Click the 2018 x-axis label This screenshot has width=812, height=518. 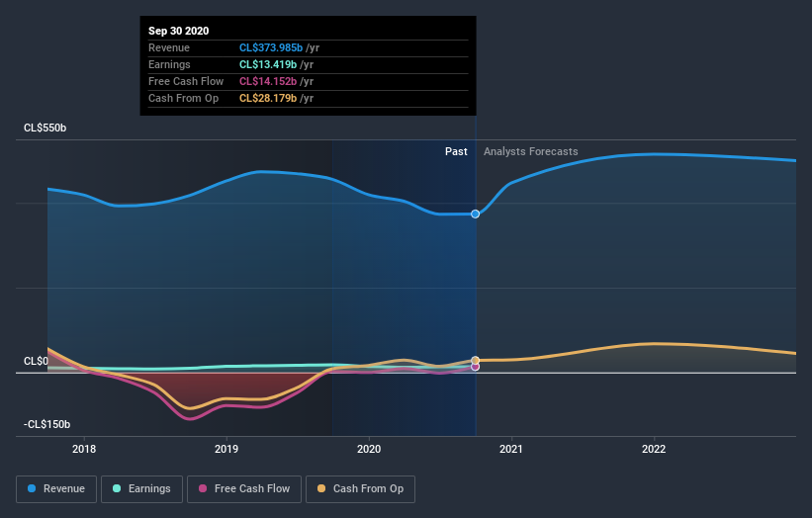point(84,449)
